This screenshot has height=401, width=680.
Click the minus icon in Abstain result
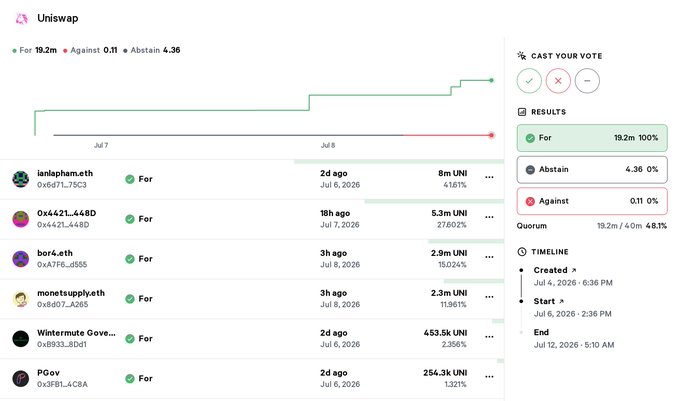[530, 170]
